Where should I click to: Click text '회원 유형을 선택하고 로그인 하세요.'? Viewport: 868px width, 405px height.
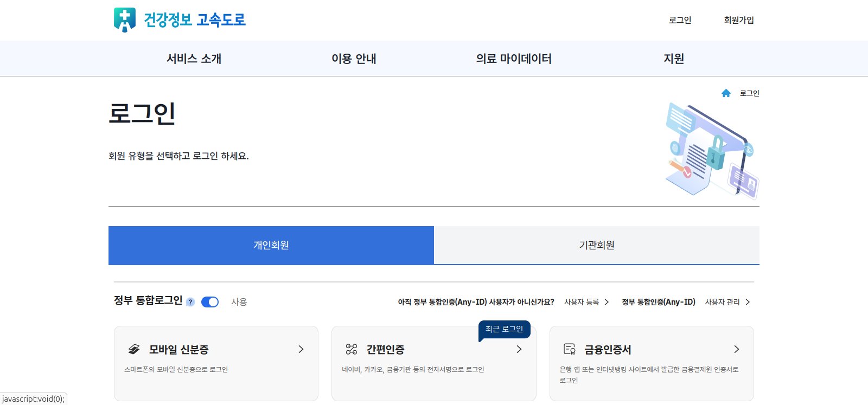pos(178,156)
